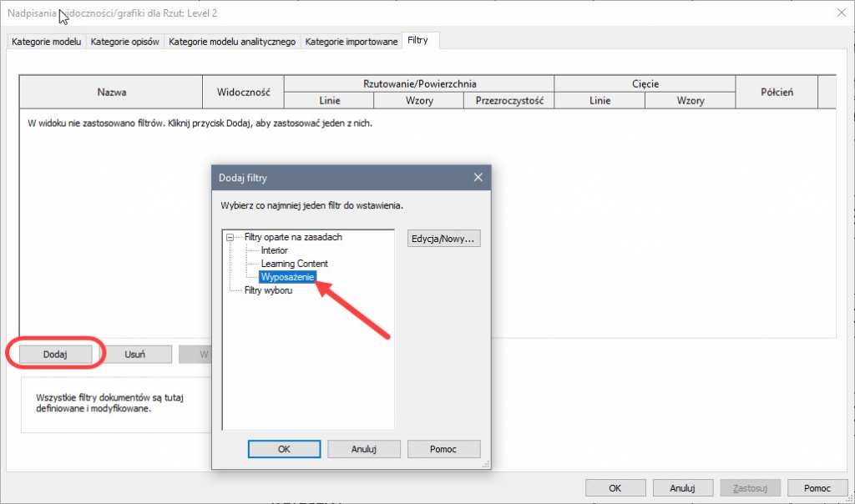Open the Kategorie opisów tab
The image size is (855, 504).
tap(125, 42)
